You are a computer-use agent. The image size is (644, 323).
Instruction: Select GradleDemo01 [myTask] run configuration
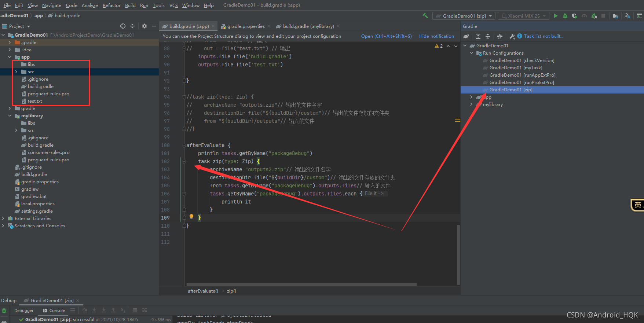pos(516,67)
